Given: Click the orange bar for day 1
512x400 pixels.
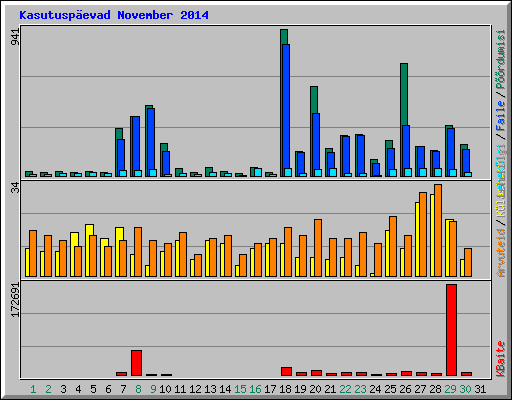Looking at the screenshot, I should coord(33,253).
